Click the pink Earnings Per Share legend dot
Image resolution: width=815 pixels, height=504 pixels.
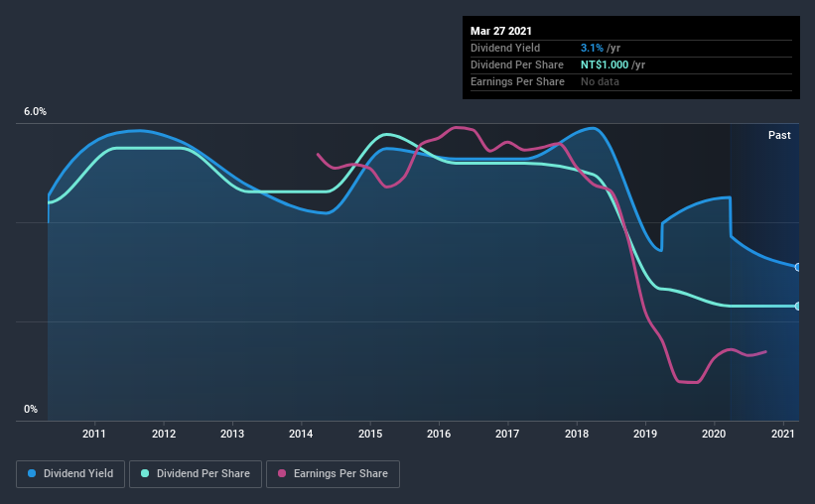click(x=282, y=473)
